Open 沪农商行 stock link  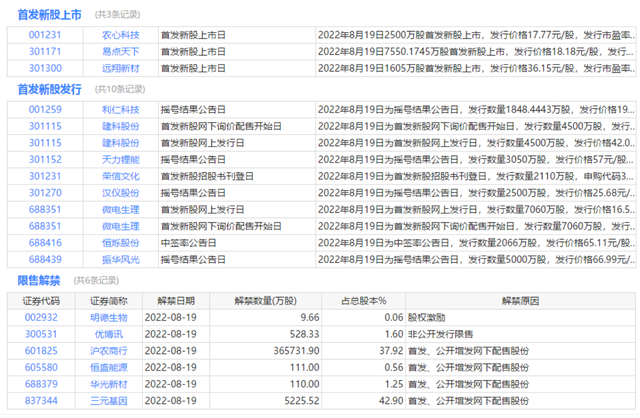coord(109,351)
